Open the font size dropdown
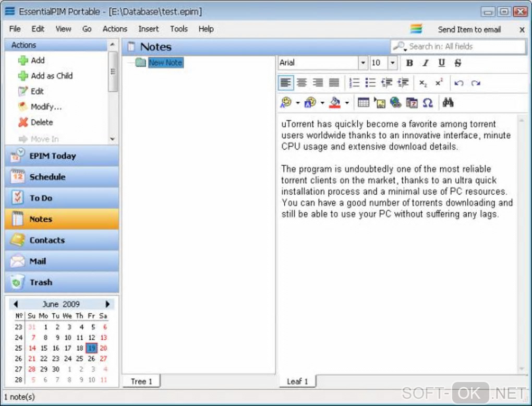 tap(393, 63)
